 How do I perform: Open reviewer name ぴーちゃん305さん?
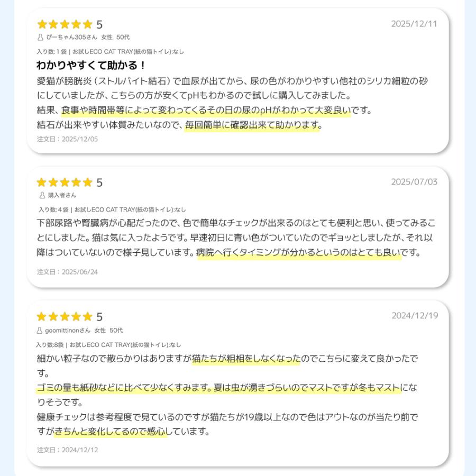click(72, 38)
